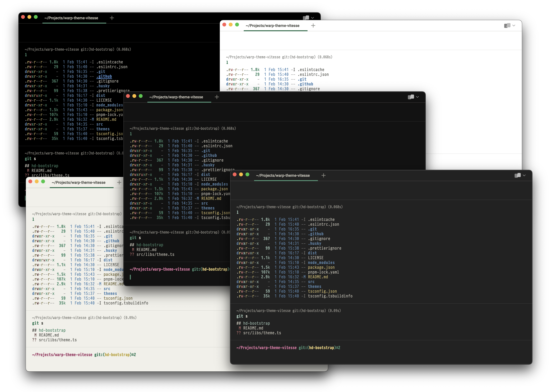Click the overlapping-cards icon in the bottom-right window
Viewport: 550px width, 392px height.
(517, 176)
